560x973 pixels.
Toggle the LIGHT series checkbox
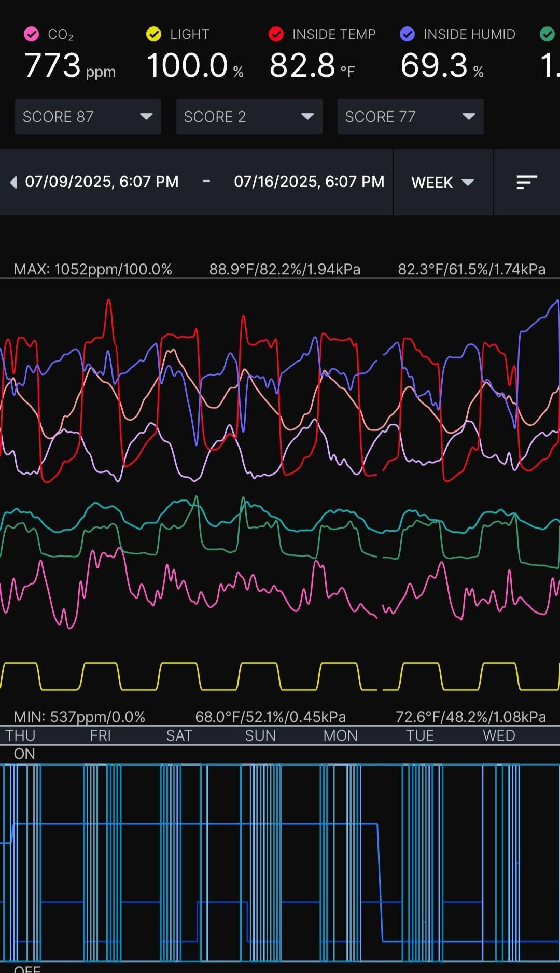click(x=153, y=34)
